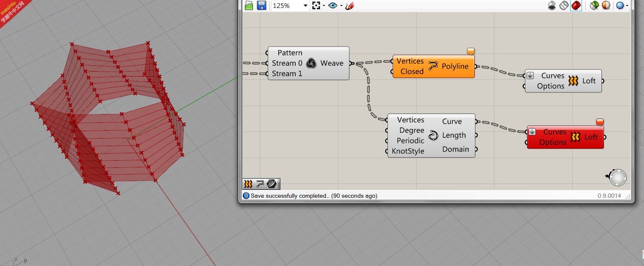This screenshot has height=266, width=644.
Task: Click the 'Save successfully completed' status message
Action: pyautogui.click(x=314, y=196)
